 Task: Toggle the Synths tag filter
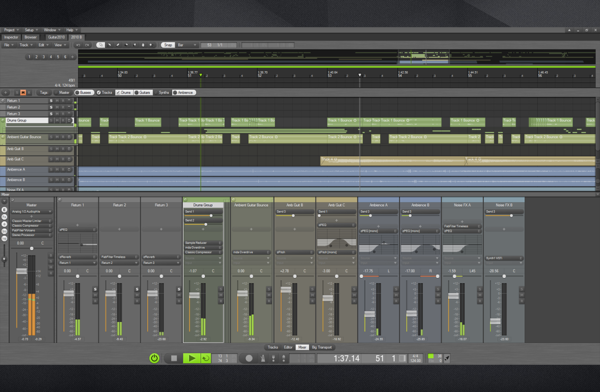(162, 93)
